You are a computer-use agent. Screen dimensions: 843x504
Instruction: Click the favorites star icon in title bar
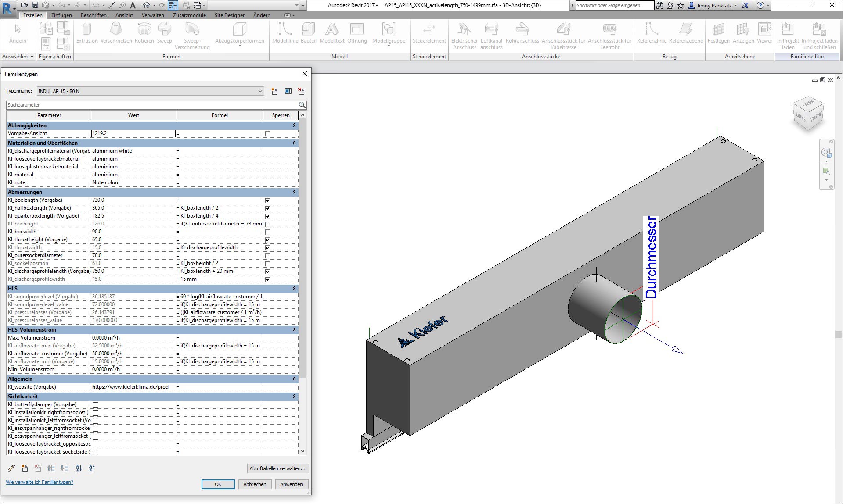click(681, 5)
